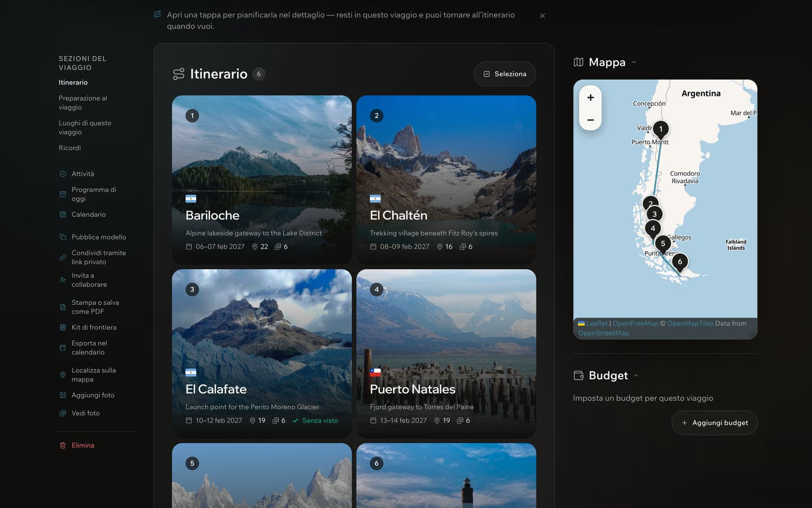Click the Invita a collaborare person icon
812x508 pixels.
click(x=63, y=280)
